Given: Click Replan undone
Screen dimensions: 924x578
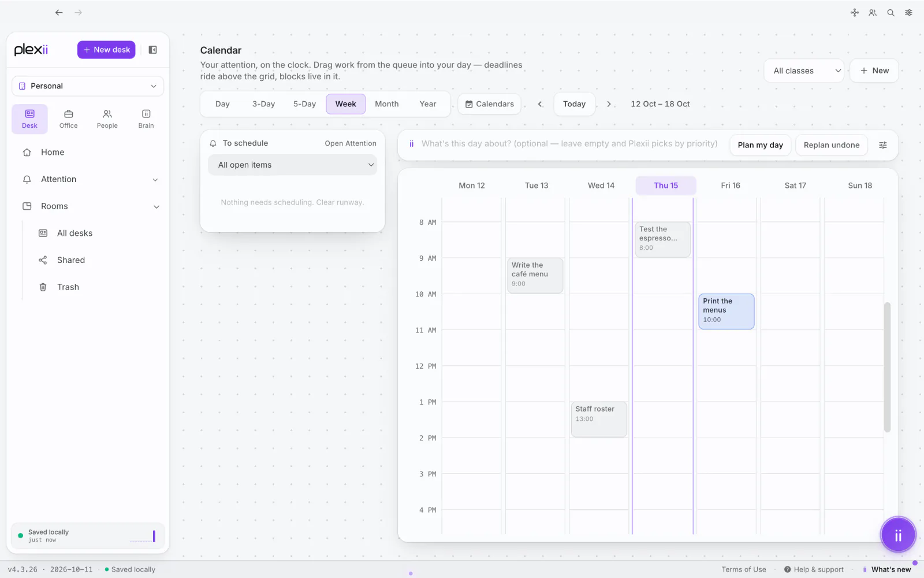Looking at the screenshot, I should click(832, 145).
